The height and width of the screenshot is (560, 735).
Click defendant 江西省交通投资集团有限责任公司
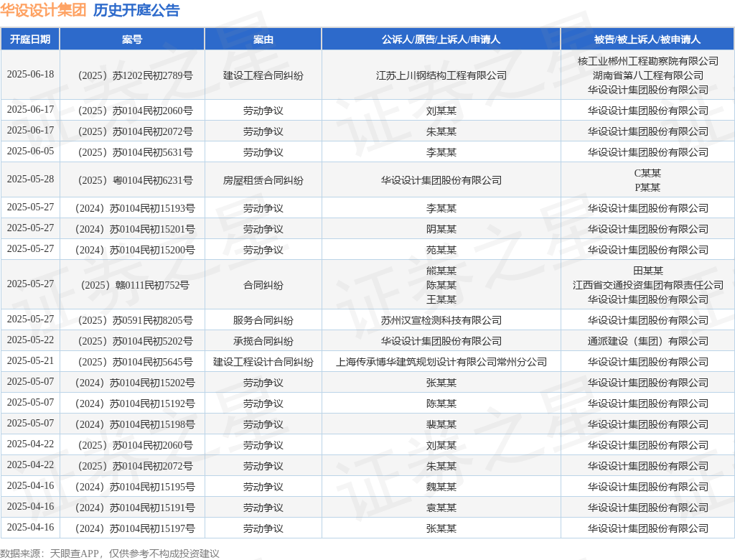tap(648, 285)
